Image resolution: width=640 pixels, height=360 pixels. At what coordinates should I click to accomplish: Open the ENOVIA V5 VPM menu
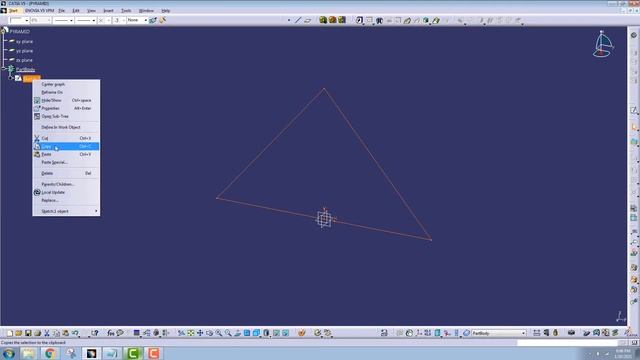pos(39,11)
